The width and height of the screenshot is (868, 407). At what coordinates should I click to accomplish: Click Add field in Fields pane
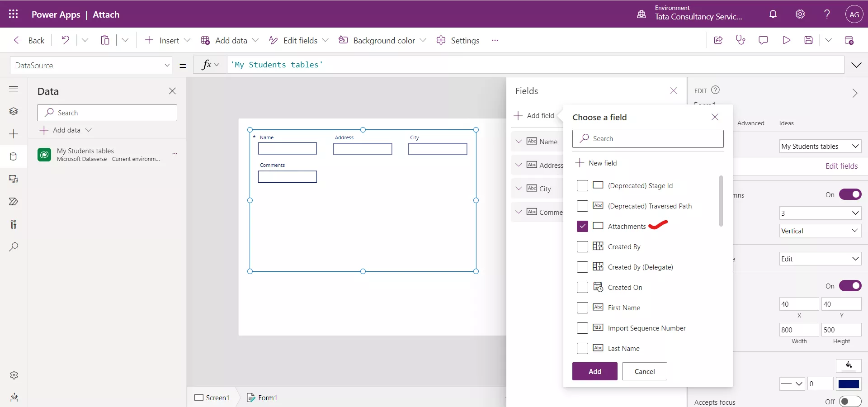pos(534,115)
